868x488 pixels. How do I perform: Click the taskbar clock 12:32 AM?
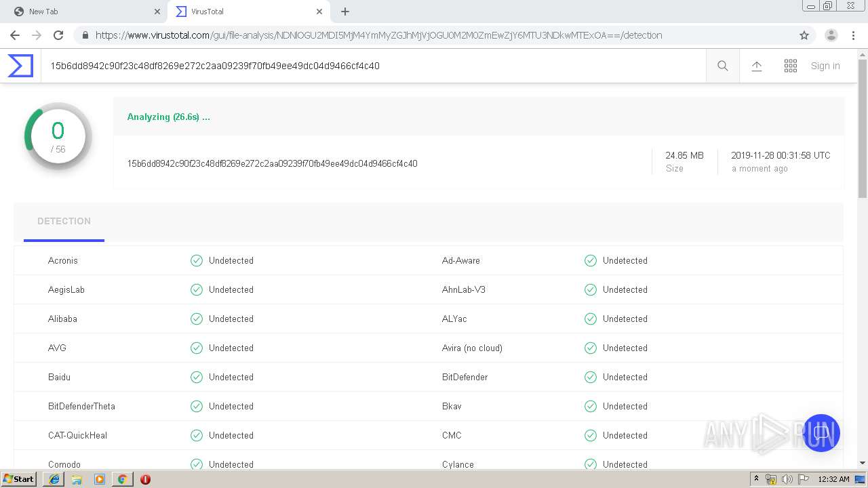click(x=833, y=479)
